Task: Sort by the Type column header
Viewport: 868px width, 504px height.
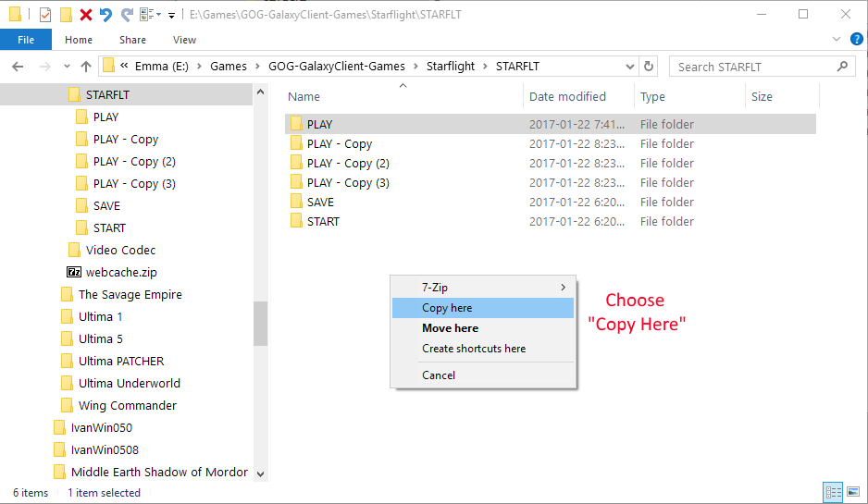Action: point(652,96)
